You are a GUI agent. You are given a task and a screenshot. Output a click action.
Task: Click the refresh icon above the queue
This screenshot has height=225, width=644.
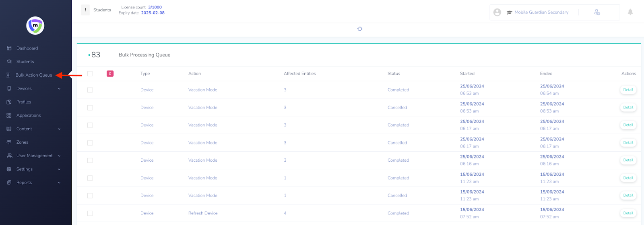click(360, 29)
